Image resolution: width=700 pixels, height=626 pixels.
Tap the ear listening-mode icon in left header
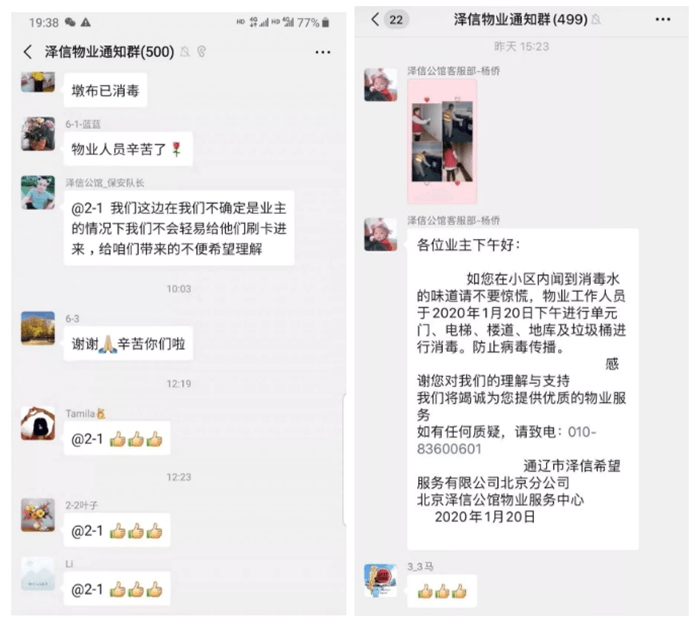click(201, 52)
